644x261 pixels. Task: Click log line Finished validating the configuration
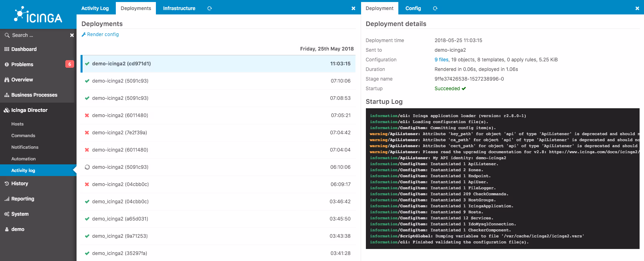coord(449,242)
